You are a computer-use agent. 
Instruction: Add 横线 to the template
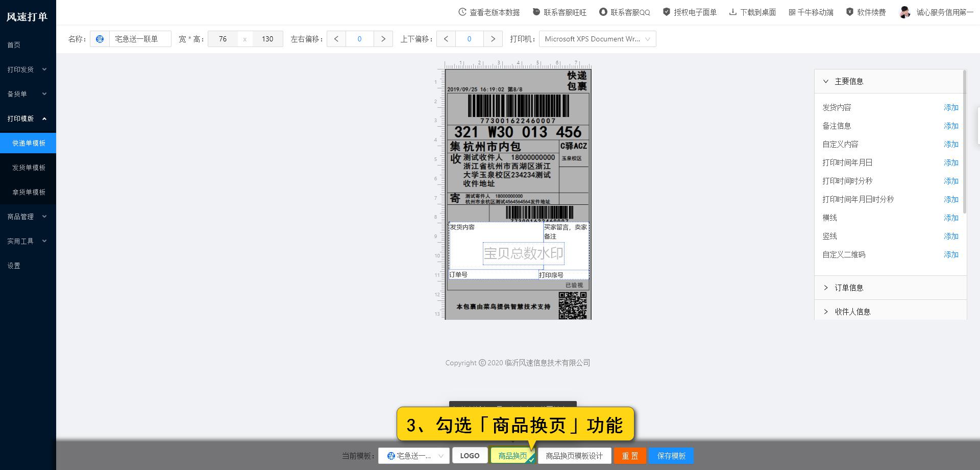coord(951,218)
